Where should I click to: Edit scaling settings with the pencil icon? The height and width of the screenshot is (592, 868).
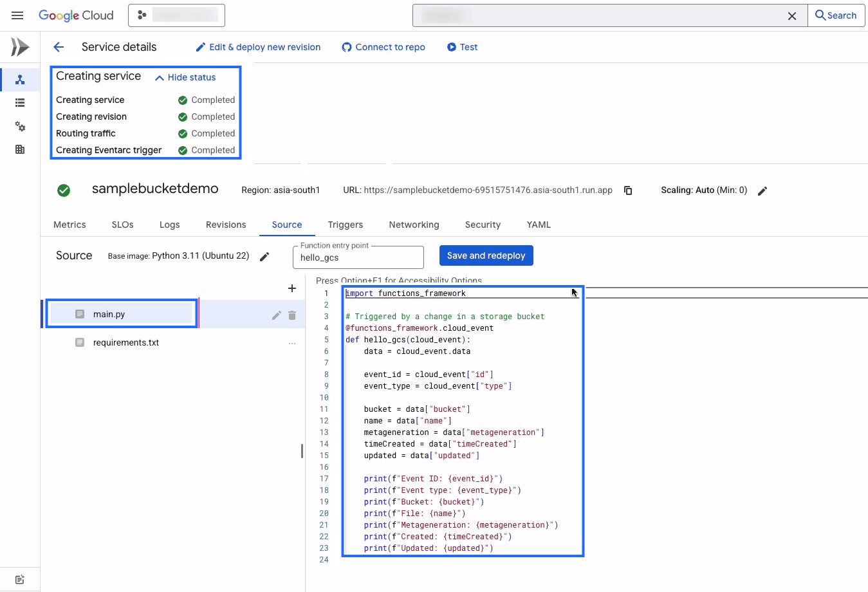click(762, 190)
